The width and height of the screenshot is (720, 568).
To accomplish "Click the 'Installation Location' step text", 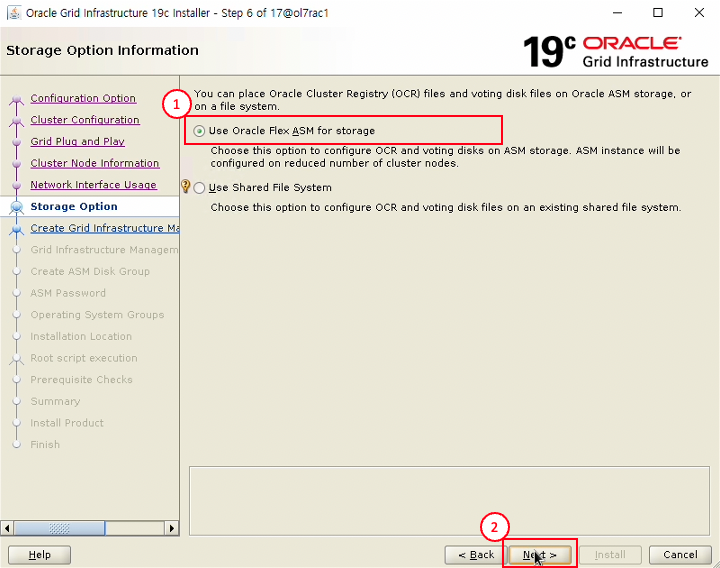I will coord(81,336).
